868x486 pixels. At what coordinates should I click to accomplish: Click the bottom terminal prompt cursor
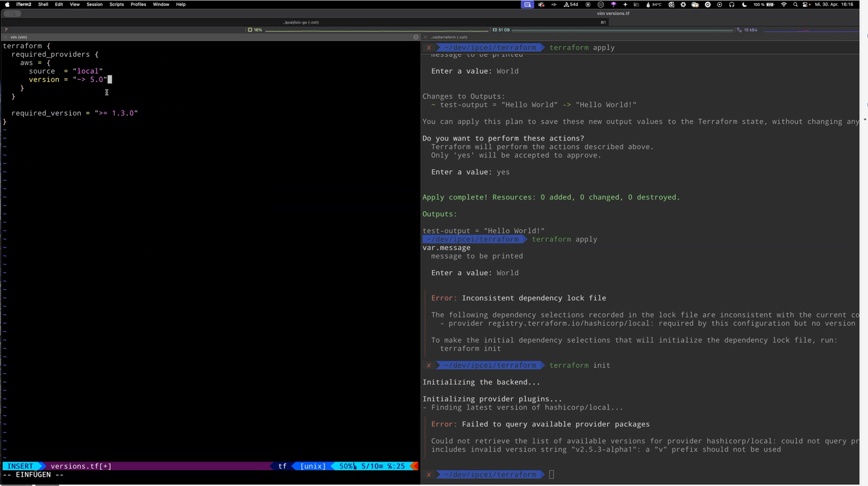(x=552, y=475)
